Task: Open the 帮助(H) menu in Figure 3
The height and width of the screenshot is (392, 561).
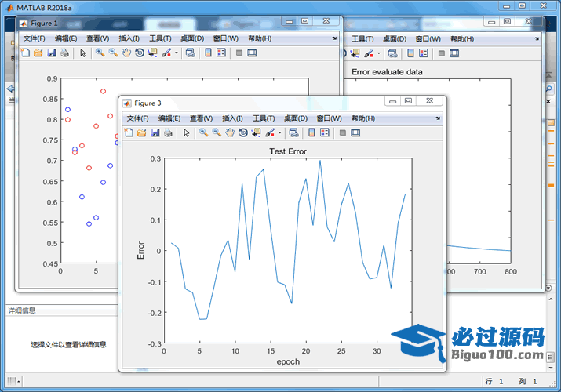Action: click(363, 118)
